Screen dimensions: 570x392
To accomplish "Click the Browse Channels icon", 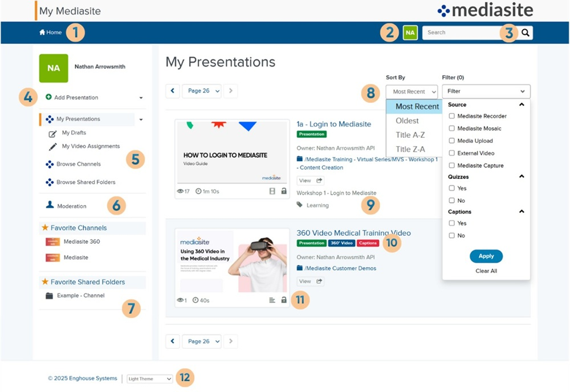I will [50, 164].
